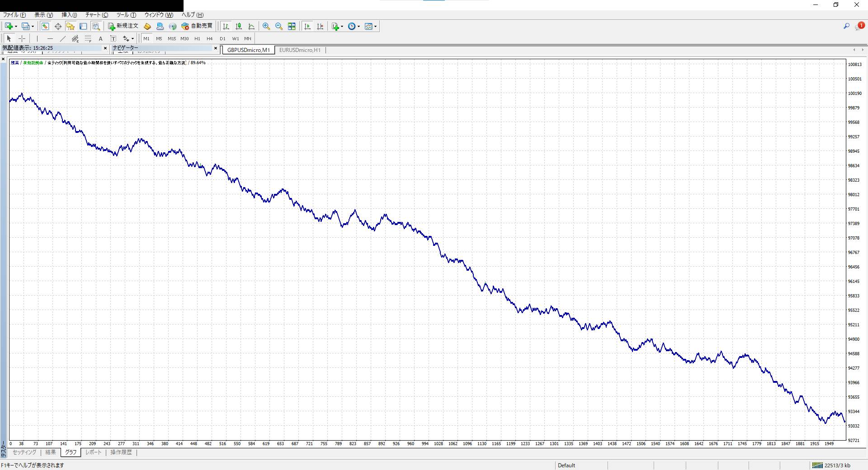Image resolution: width=868 pixels, height=470 pixels.
Task: Open the 表示 menu
Action: click(44, 15)
